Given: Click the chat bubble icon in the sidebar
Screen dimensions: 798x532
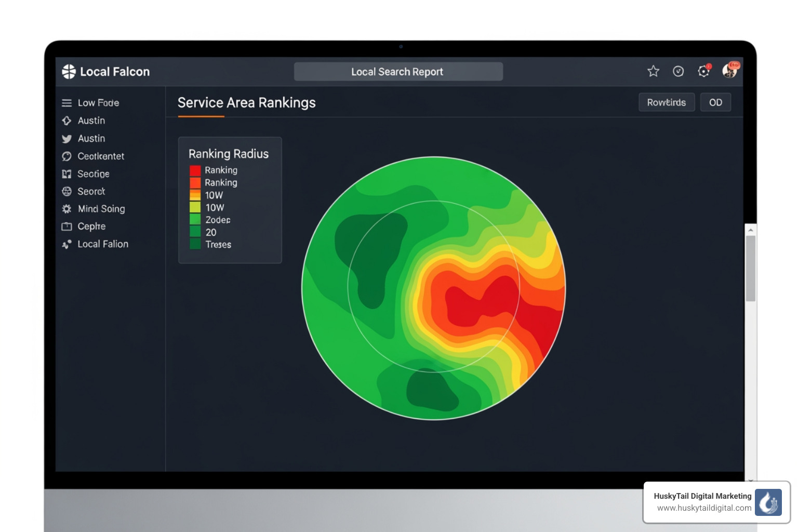Looking at the screenshot, I should (x=66, y=156).
